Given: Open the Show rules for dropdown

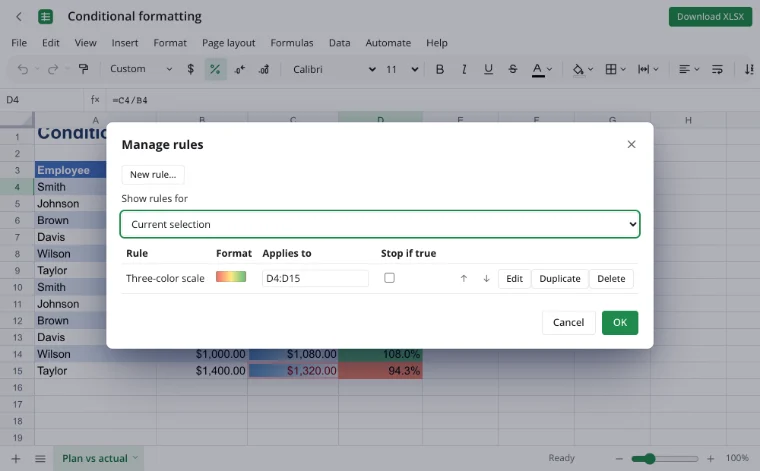Looking at the screenshot, I should click(x=380, y=224).
